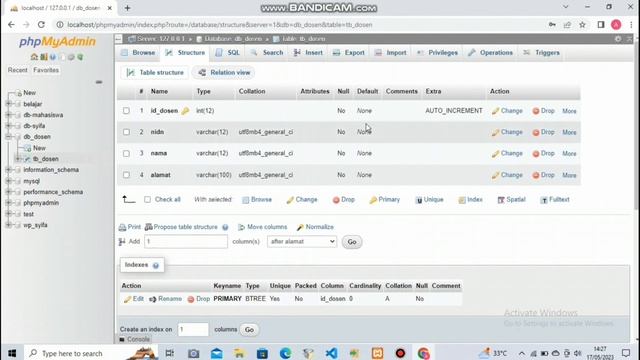Open XAMPP icon in taskbar

[377, 353]
